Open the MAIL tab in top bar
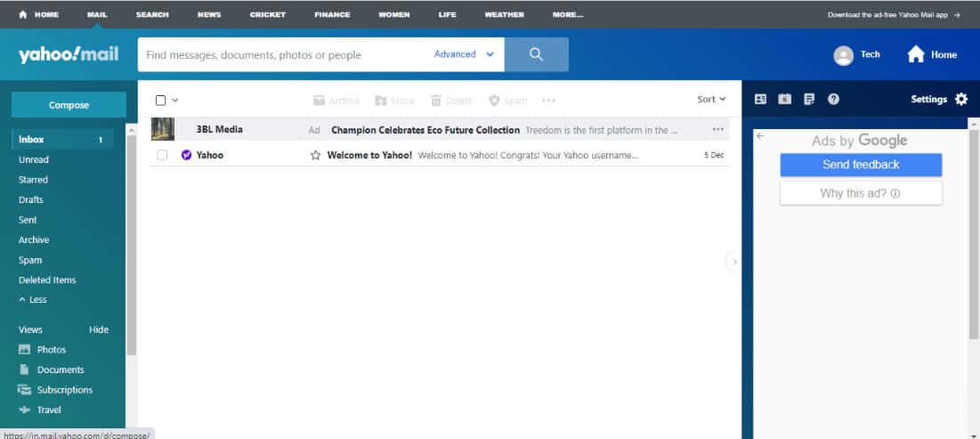Viewport: 980px width, 439px height. coord(97,14)
